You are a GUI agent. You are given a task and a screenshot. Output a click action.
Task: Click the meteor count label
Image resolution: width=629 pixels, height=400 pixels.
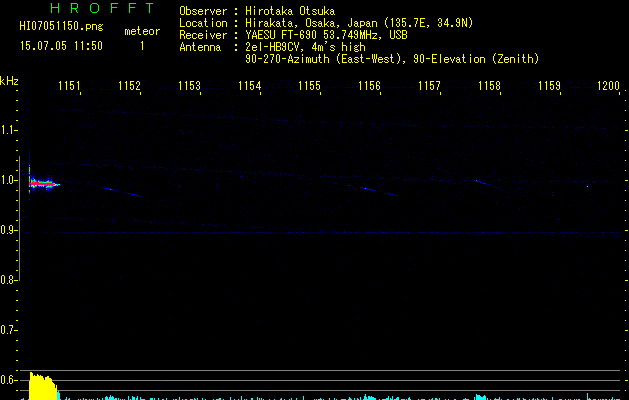(x=142, y=31)
